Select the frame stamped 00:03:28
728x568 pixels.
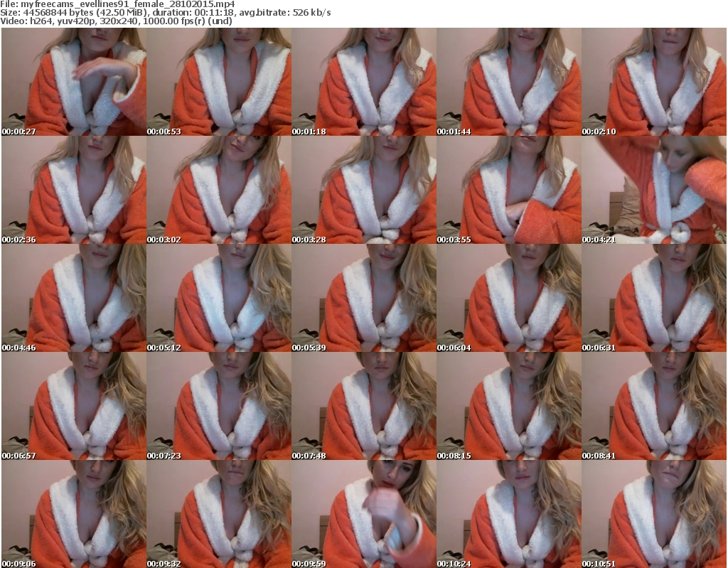coord(364,190)
